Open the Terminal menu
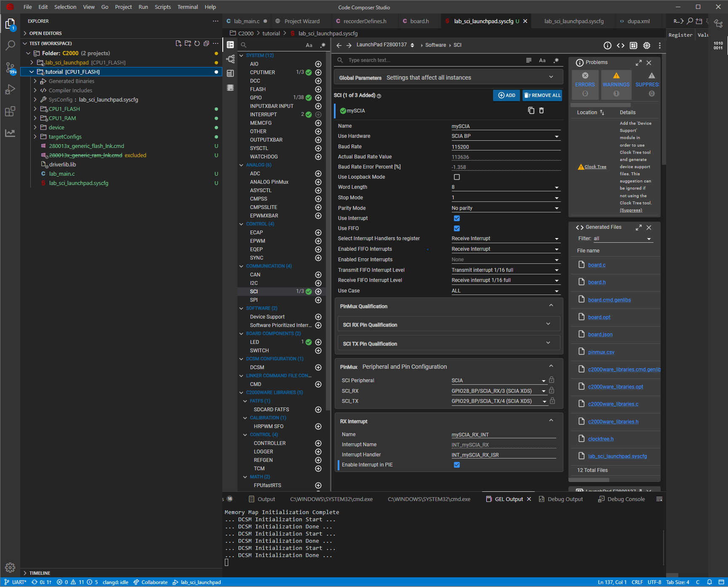 (x=187, y=7)
